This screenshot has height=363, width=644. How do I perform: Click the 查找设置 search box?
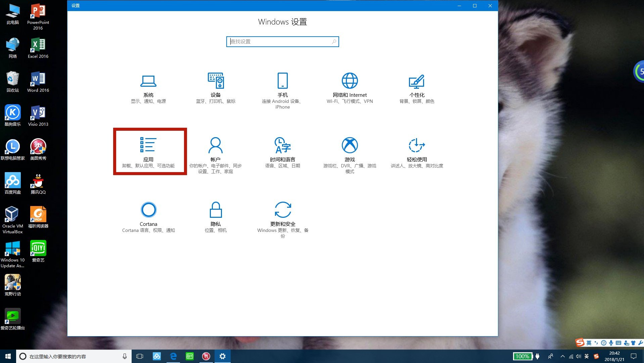pos(282,41)
